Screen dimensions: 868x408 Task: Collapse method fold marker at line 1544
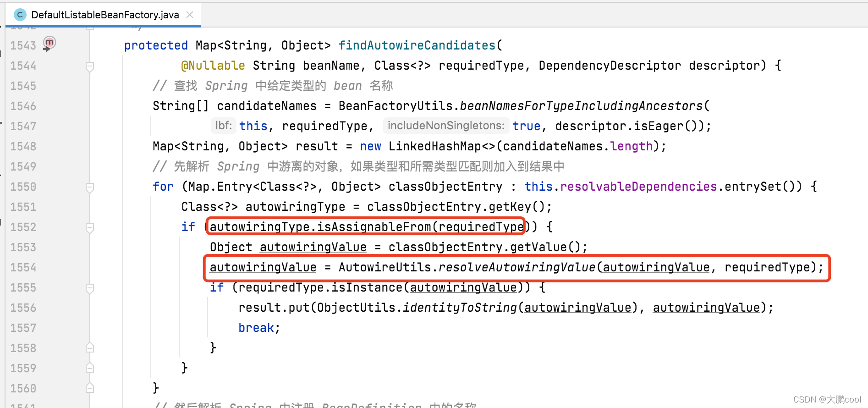90,66
